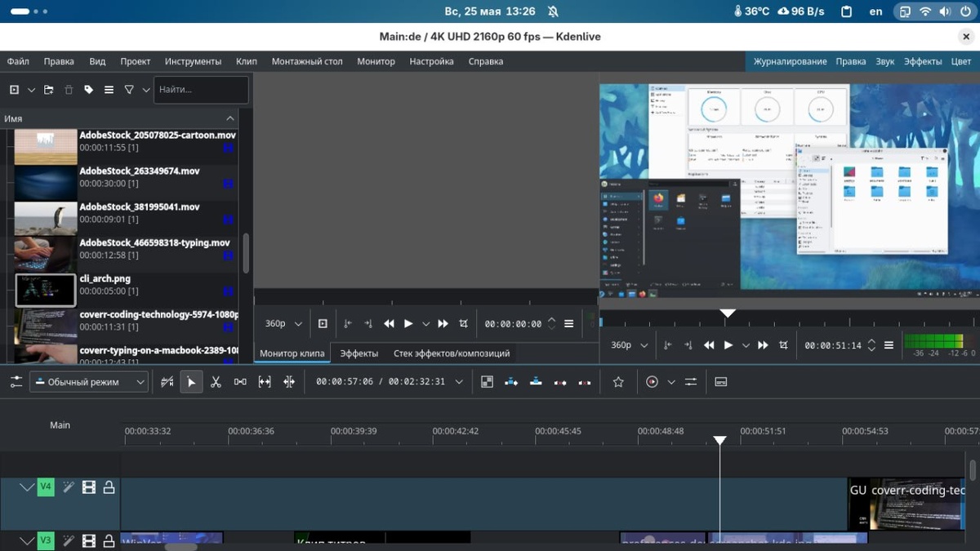Open project monitor 360p resolution dropdown
The image size is (980, 551).
(630, 344)
